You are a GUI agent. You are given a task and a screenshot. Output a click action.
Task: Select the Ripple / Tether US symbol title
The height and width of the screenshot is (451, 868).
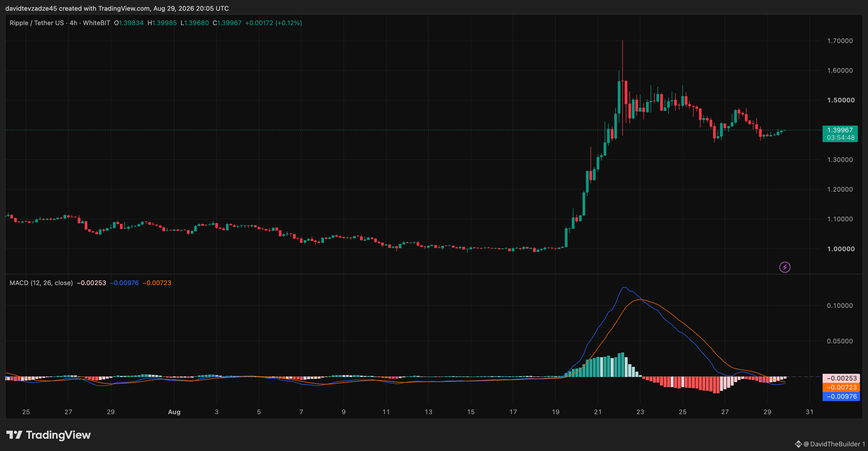[37, 23]
